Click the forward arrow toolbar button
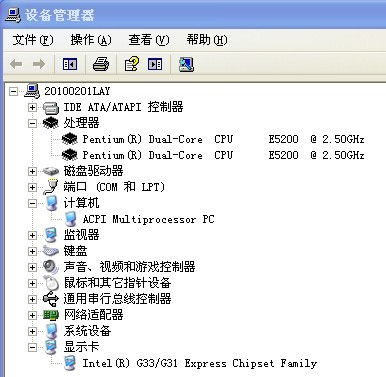This screenshot has width=386, height=377. tap(39, 64)
